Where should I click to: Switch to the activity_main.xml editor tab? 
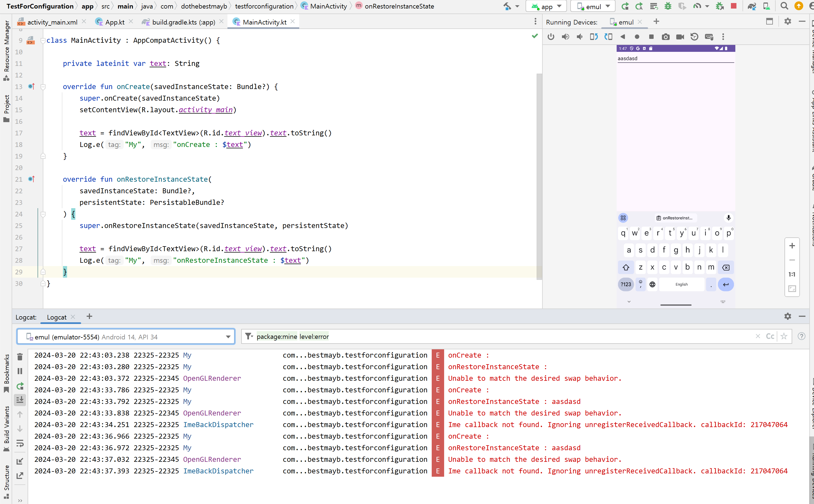tap(52, 22)
